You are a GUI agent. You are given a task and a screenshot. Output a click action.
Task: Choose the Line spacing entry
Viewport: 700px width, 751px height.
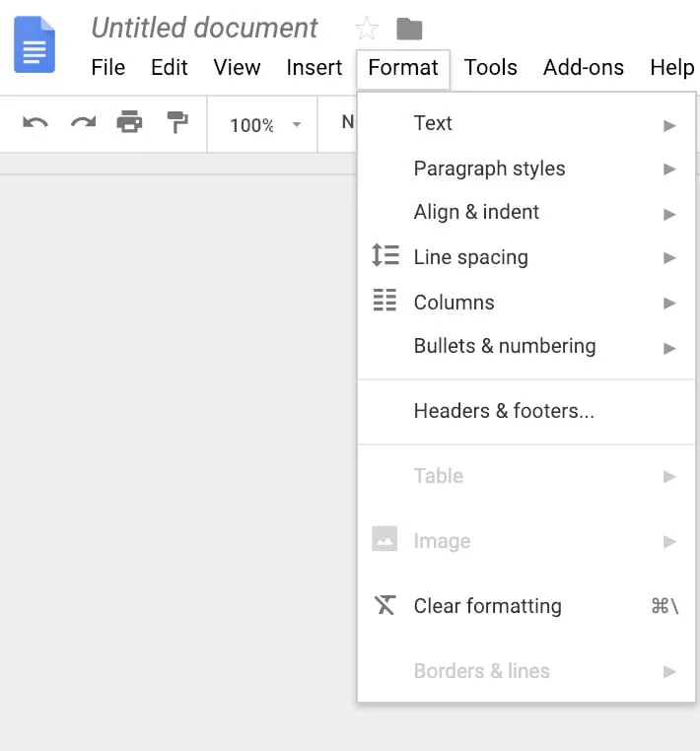point(526,257)
